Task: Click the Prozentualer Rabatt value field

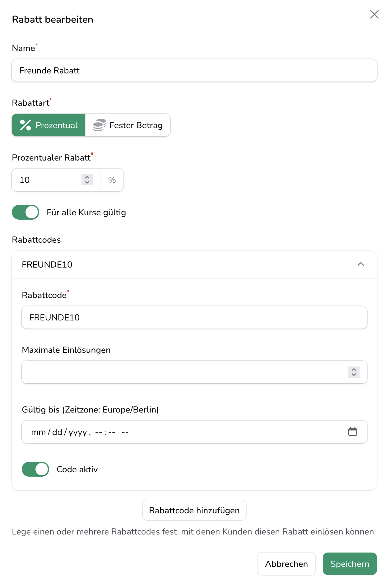Action: [x=56, y=180]
